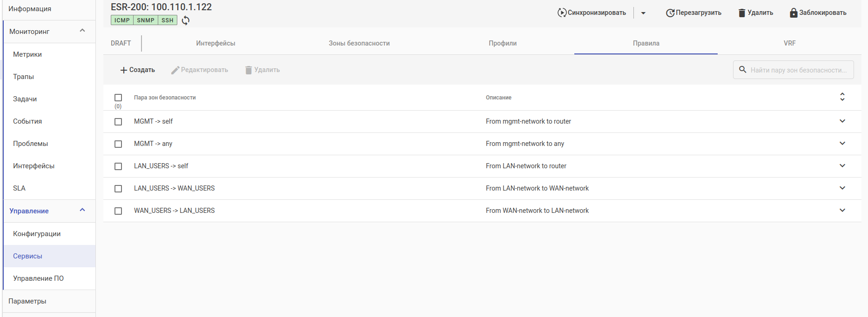Click the lock icon to block device

point(794,13)
